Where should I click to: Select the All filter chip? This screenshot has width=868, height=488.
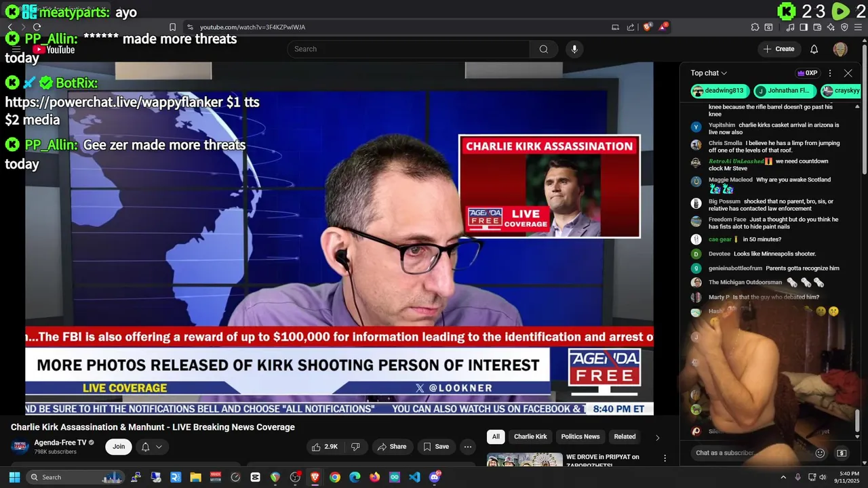pyautogui.click(x=496, y=436)
